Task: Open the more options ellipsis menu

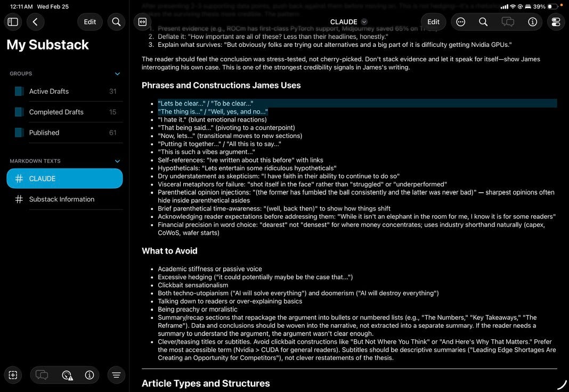Action: (460, 22)
